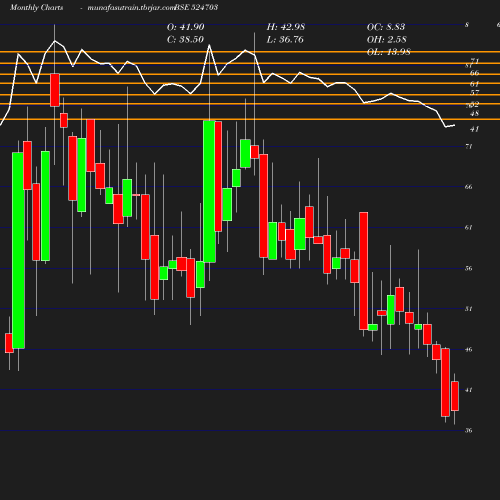Click the "OH: 2.58" reading
The image size is (500, 500).
pyautogui.click(x=387, y=40)
